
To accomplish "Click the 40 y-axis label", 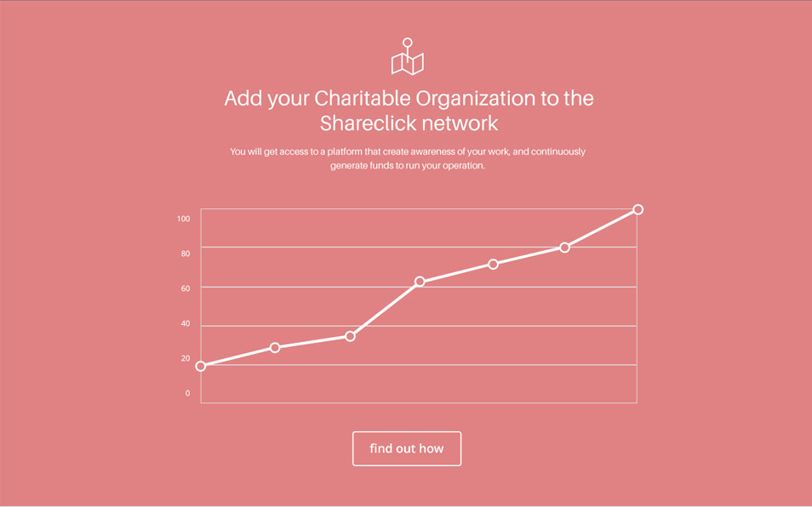I will click(186, 323).
